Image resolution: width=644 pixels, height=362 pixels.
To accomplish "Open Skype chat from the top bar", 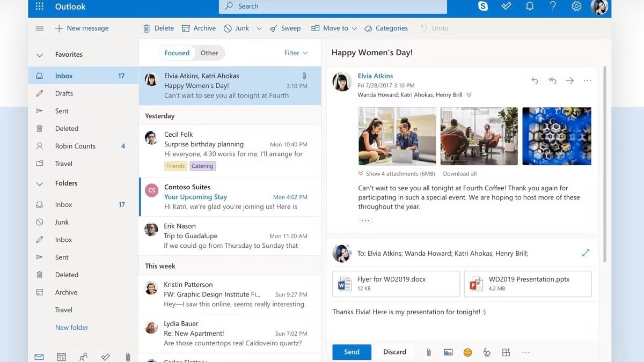I will tap(482, 6).
